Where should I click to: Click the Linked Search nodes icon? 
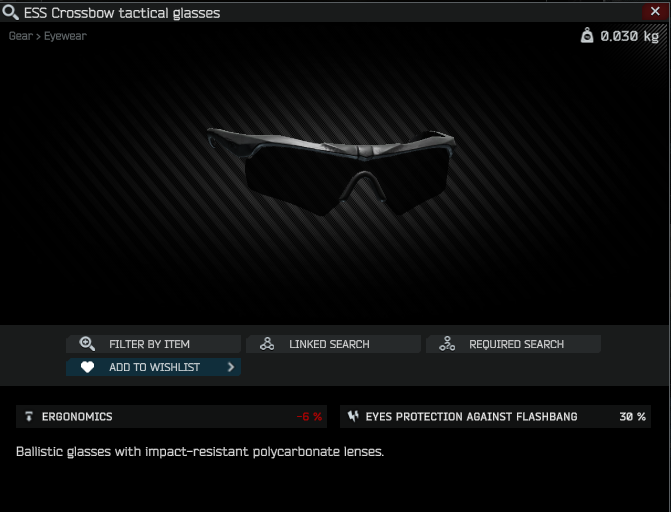tap(267, 344)
